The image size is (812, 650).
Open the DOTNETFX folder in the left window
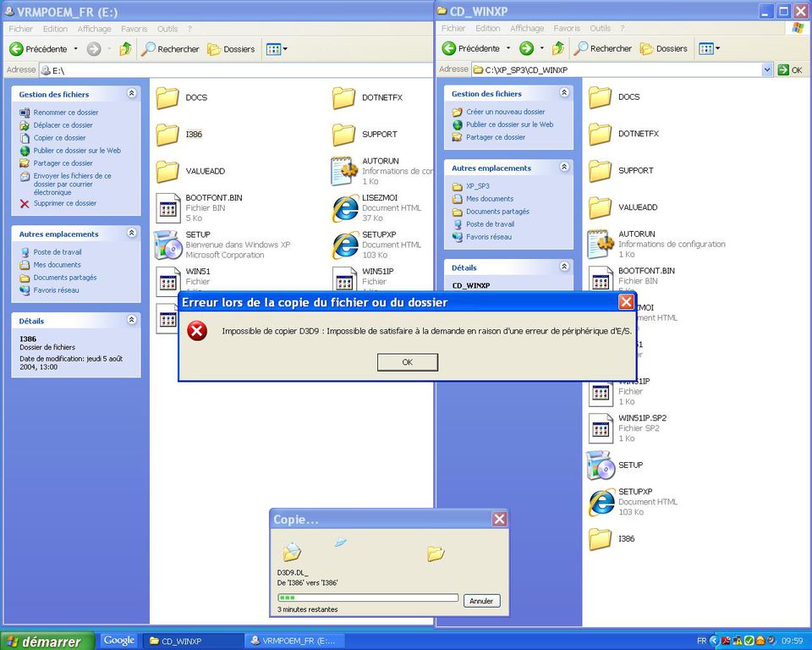coord(344,98)
